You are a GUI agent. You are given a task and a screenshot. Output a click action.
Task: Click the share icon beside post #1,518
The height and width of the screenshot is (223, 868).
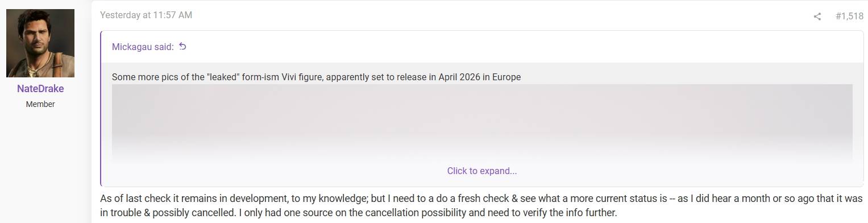(817, 16)
